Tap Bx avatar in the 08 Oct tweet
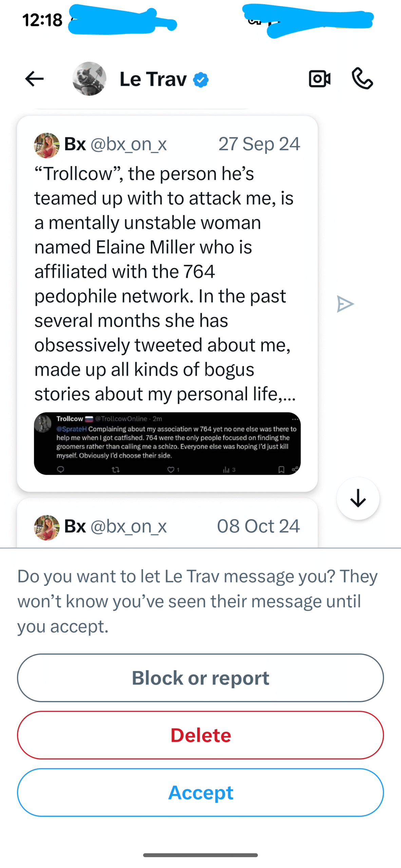The height and width of the screenshot is (868, 401). coord(47,527)
